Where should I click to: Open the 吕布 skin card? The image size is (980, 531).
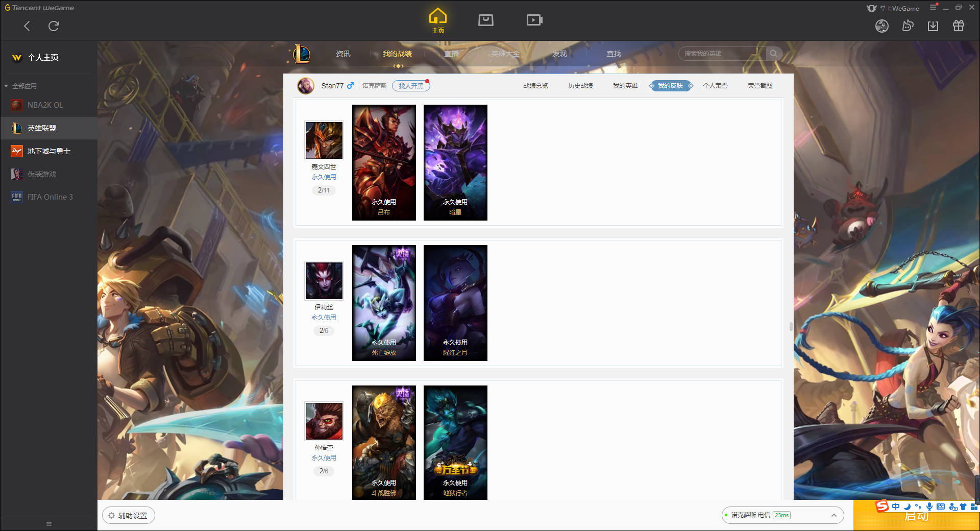(x=384, y=162)
